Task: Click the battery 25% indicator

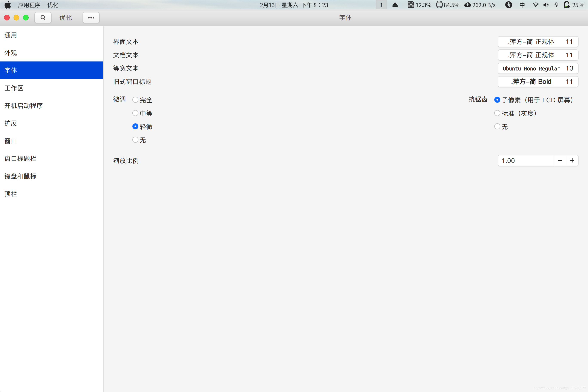Action: coord(574,5)
